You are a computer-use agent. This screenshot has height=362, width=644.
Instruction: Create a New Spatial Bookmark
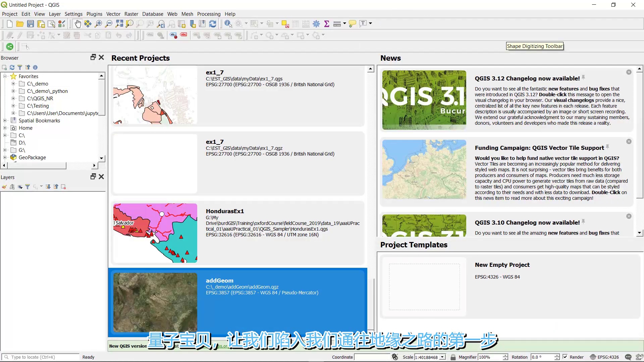pyautogui.click(x=192, y=23)
